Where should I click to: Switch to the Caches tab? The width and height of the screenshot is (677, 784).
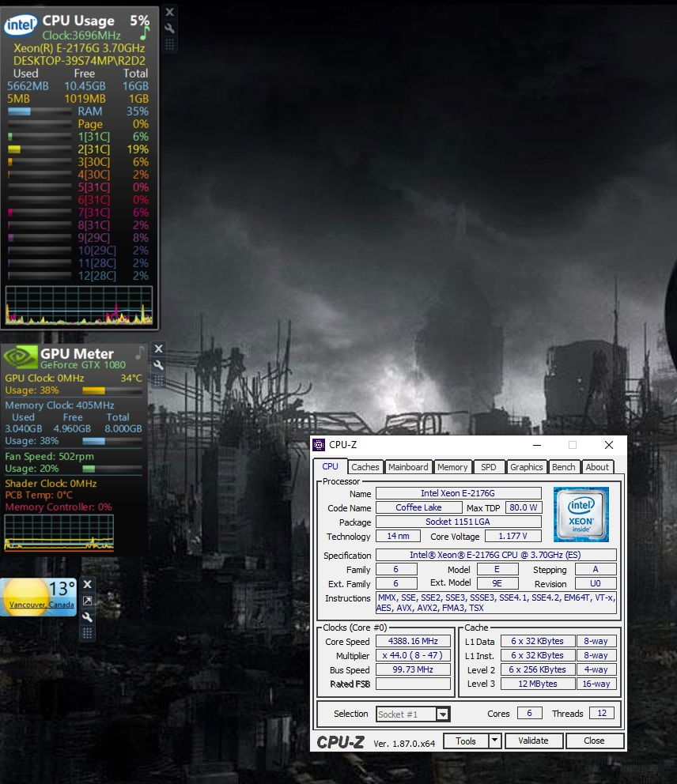point(365,467)
